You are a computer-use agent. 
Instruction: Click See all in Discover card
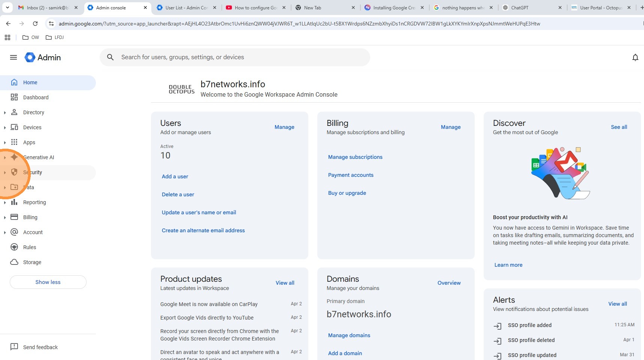coord(619,127)
